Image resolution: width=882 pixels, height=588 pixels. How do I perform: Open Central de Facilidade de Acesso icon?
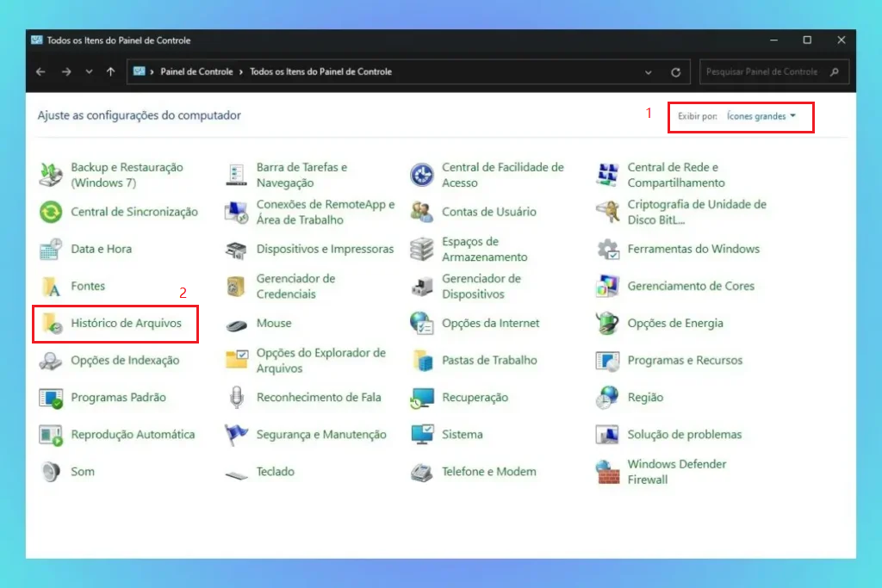click(422, 175)
